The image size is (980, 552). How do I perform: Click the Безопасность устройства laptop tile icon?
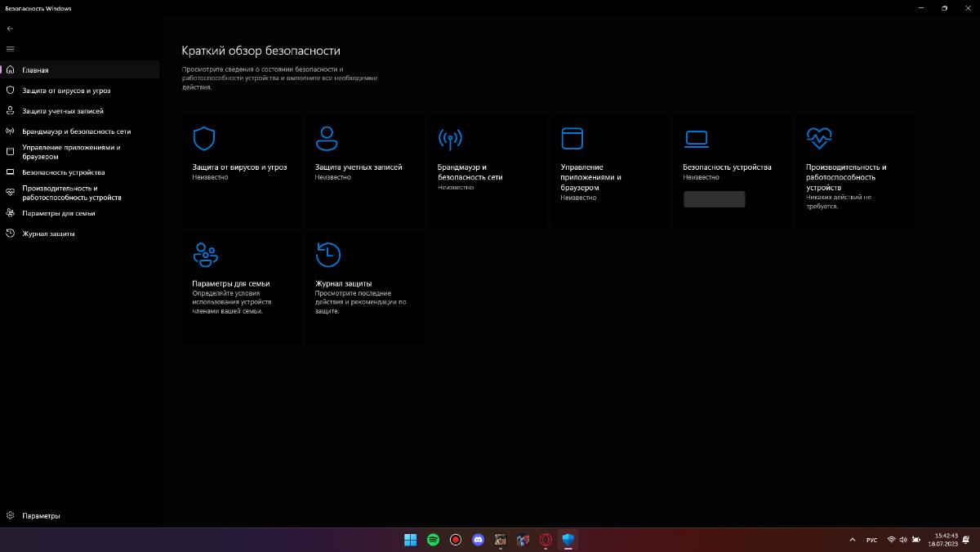696,139
